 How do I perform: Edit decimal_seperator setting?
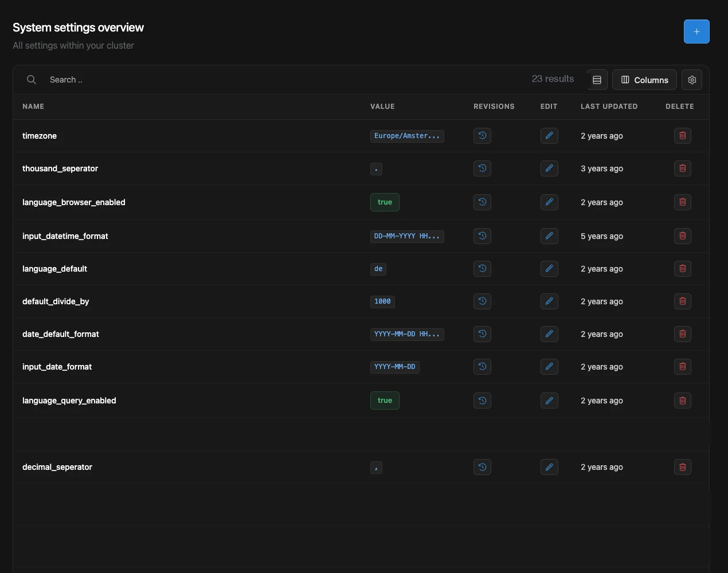click(x=549, y=467)
